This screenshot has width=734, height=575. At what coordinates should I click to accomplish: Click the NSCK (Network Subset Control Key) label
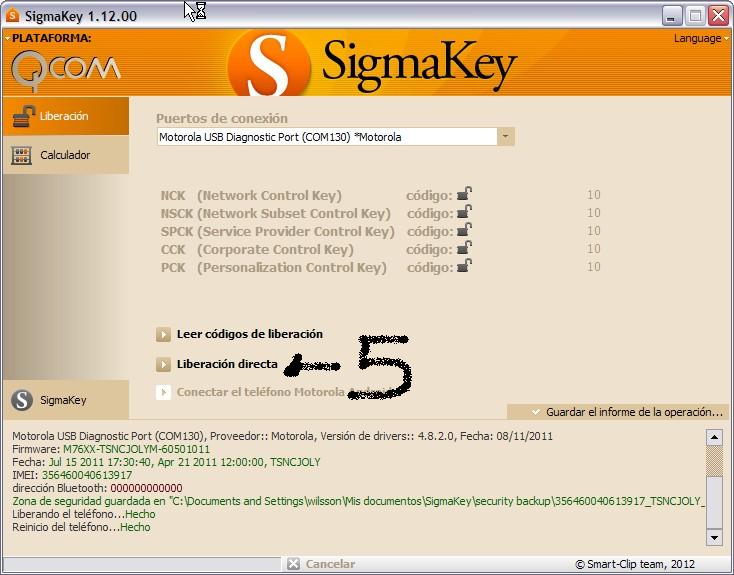[x=276, y=214]
